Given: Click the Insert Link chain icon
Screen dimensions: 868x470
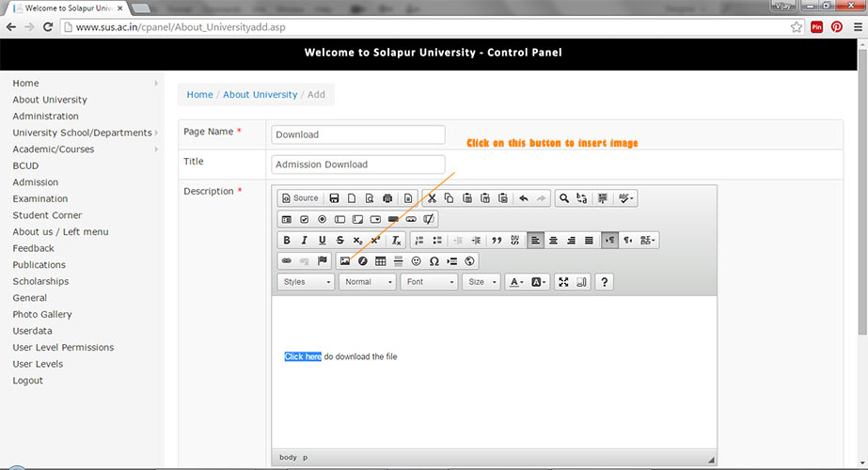Looking at the screenshot, I should [x=286, y=261].
